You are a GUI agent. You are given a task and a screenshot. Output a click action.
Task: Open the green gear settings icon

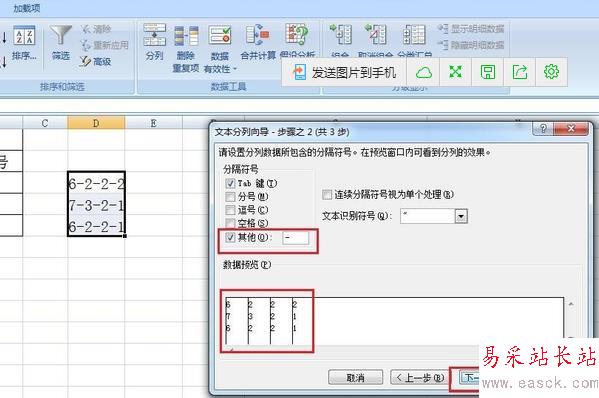point(551,71)
